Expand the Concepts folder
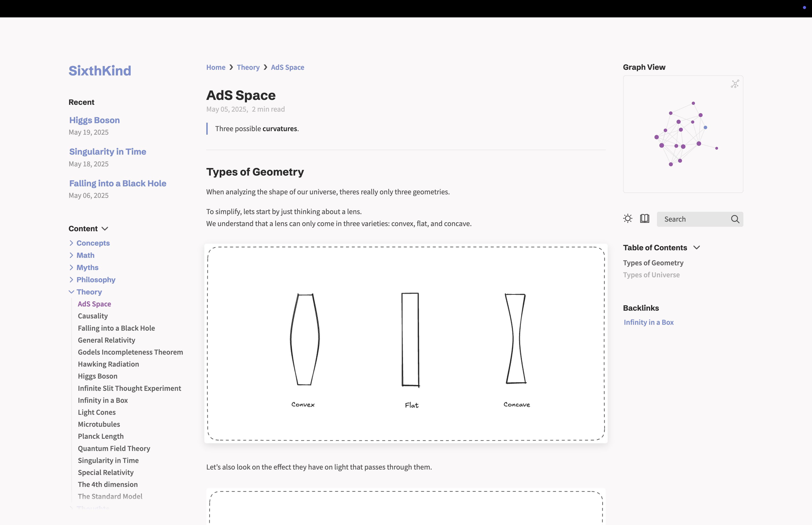 click(71, 243)
